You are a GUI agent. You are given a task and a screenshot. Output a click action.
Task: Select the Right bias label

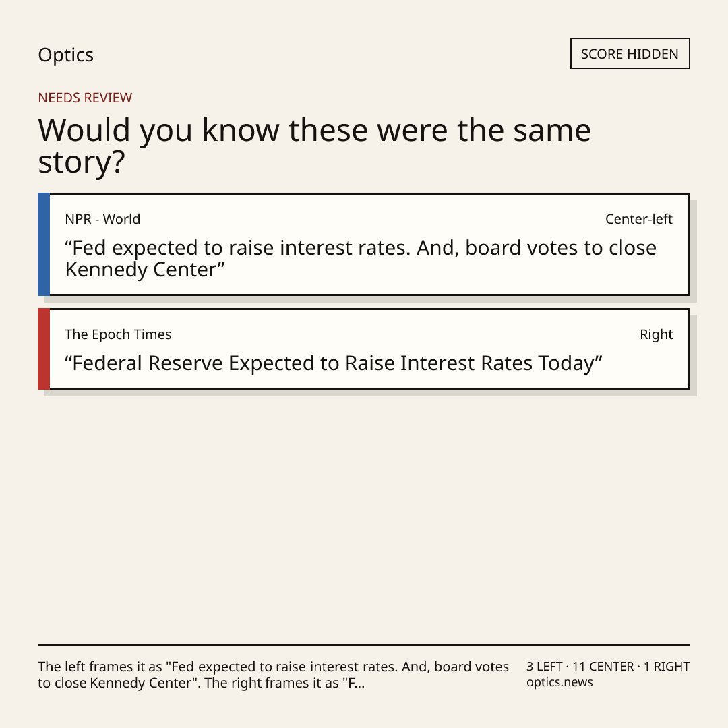pos(656,334)
